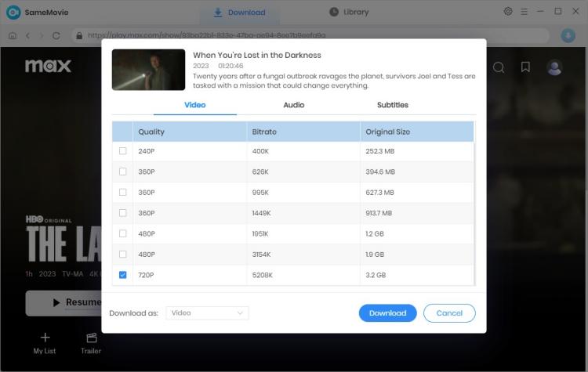
Task: Click the Resume playback button
Action: pos(64,303)
